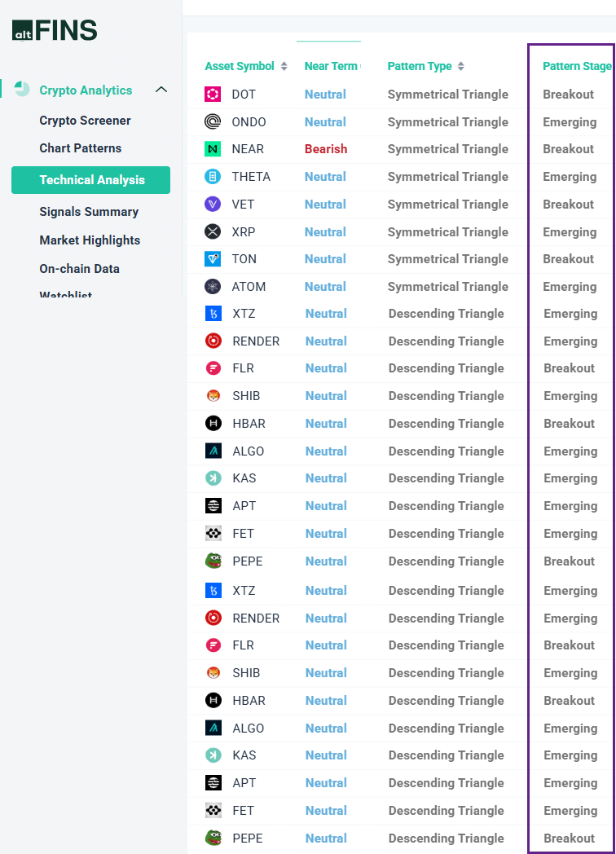Viewport: 616px width, 854px height.
Task: Click the purple VET coin icon
Action: tap(213, 205)
